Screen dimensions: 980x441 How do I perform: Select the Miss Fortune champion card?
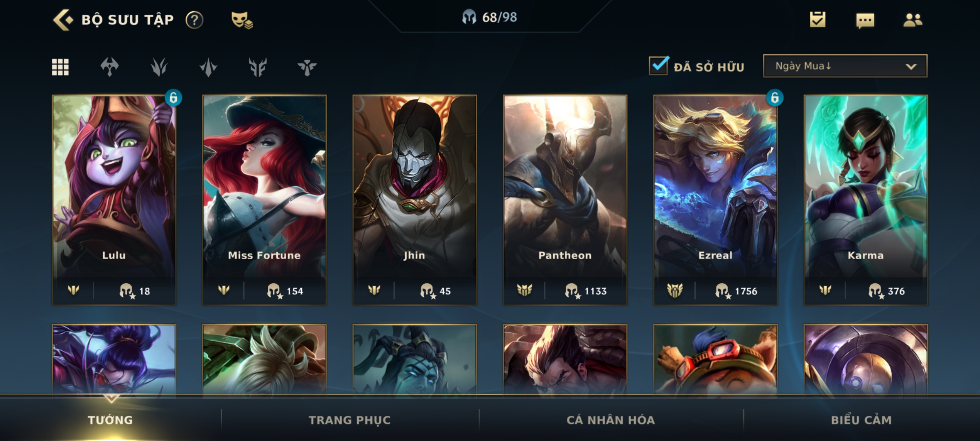264,200
